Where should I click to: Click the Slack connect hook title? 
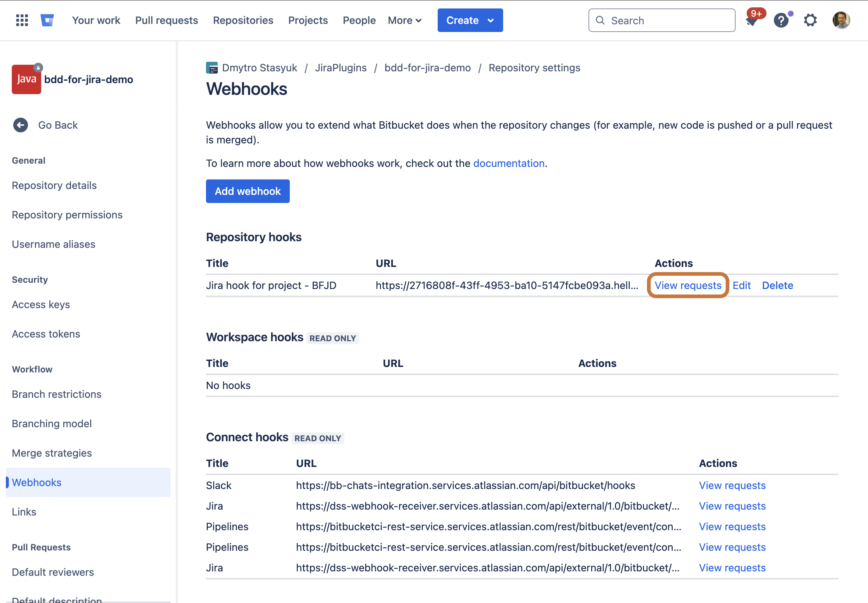point(218,485)
